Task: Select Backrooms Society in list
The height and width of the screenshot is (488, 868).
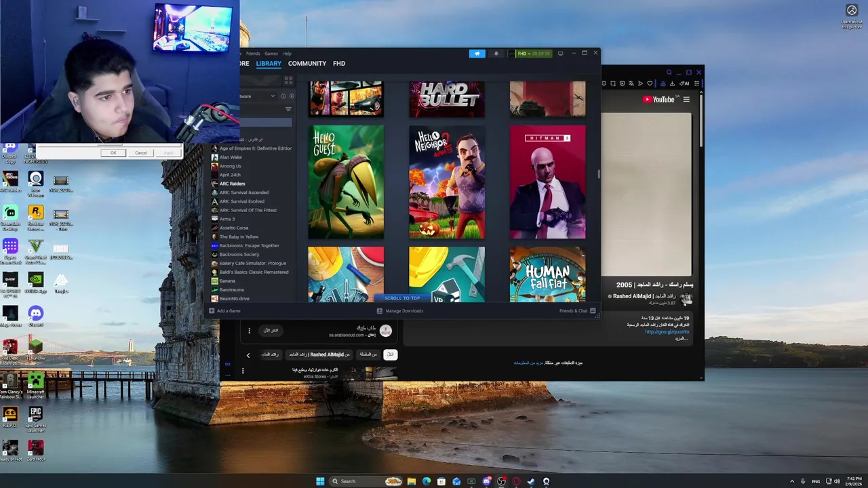Action: 235,254
